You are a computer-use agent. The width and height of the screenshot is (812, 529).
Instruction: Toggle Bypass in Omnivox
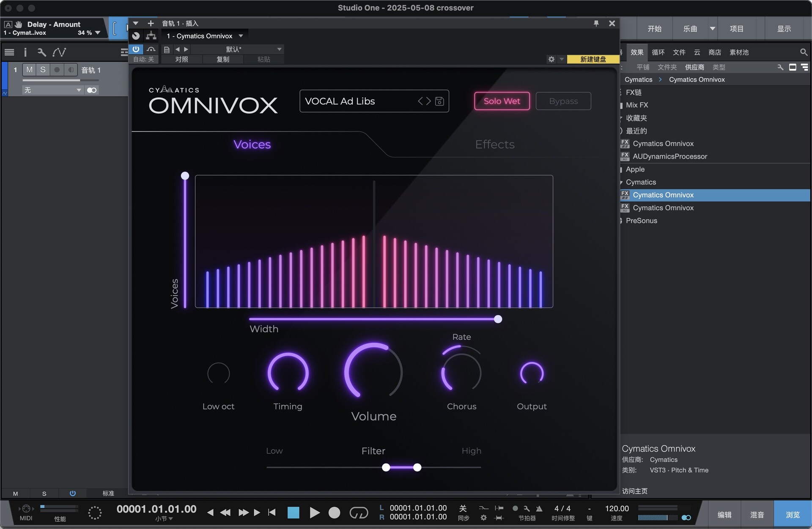pos(563,101)
